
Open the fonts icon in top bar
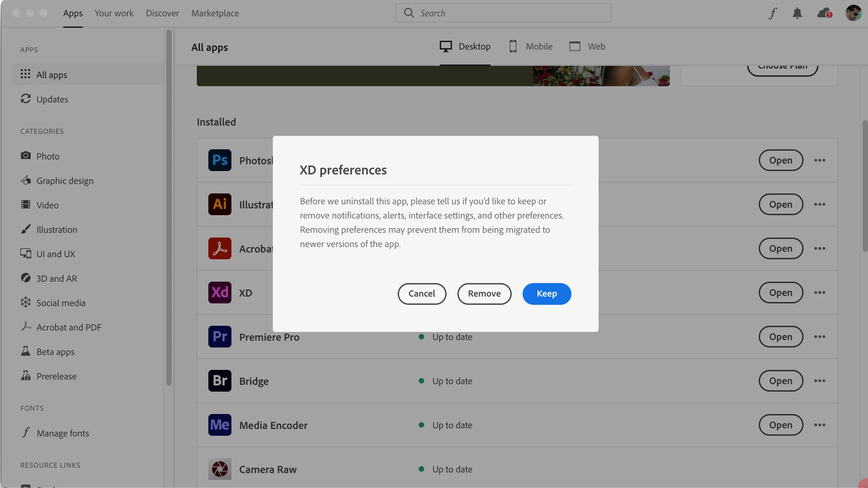tap(773, 13)
